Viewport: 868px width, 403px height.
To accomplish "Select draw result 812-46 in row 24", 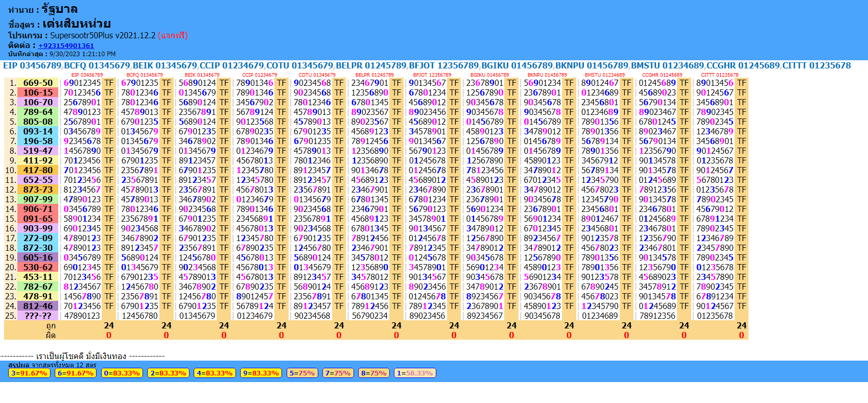I will (x=38, y=306).
